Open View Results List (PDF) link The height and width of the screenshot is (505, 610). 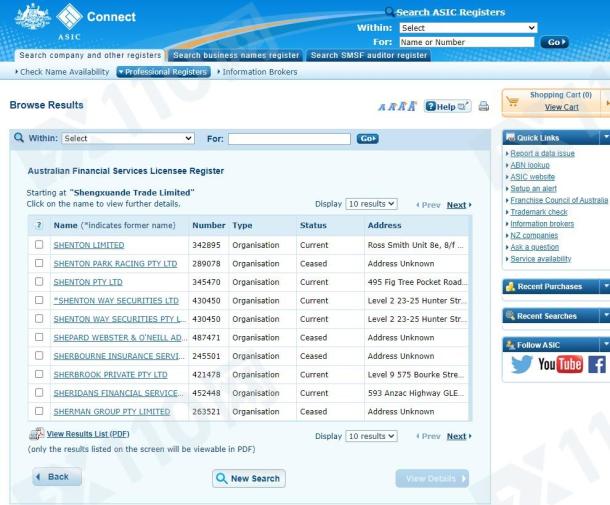pos(88,434)
